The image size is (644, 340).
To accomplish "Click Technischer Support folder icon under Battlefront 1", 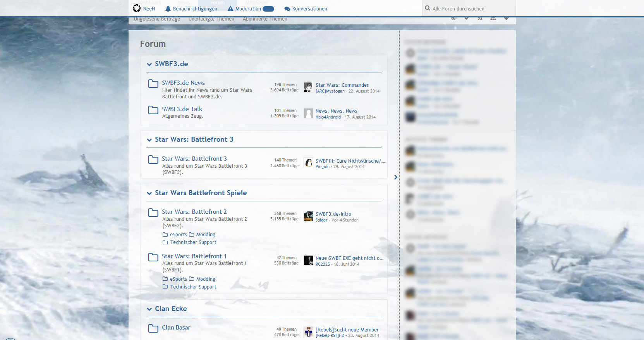I will (x=165, y=287).
